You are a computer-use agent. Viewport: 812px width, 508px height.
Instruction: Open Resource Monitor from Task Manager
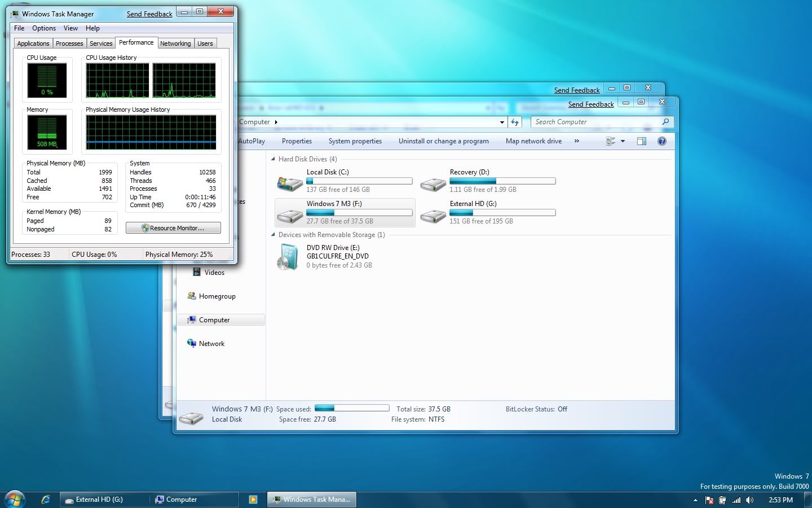click(173, 228)
